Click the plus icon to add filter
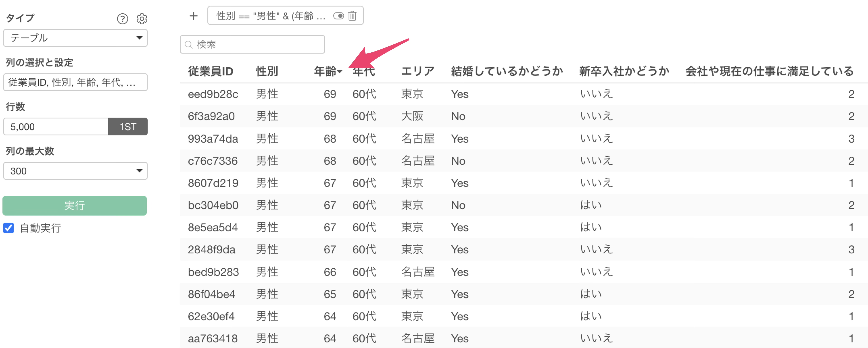 (x=193, y=16)
